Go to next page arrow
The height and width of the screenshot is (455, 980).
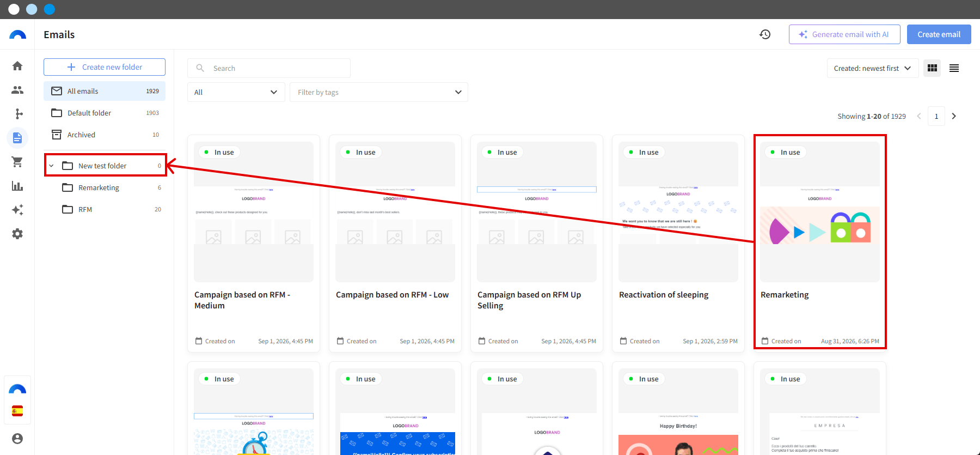[x=954, y=116]
